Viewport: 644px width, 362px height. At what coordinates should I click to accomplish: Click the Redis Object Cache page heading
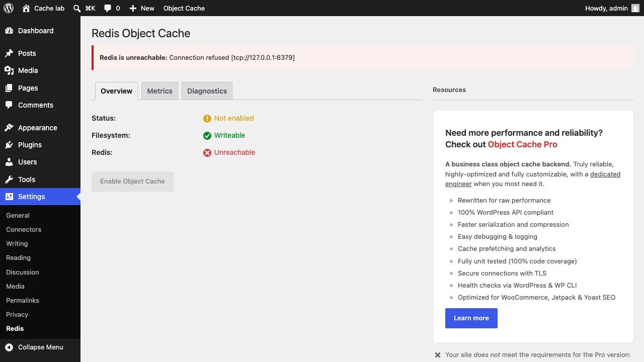141,33
